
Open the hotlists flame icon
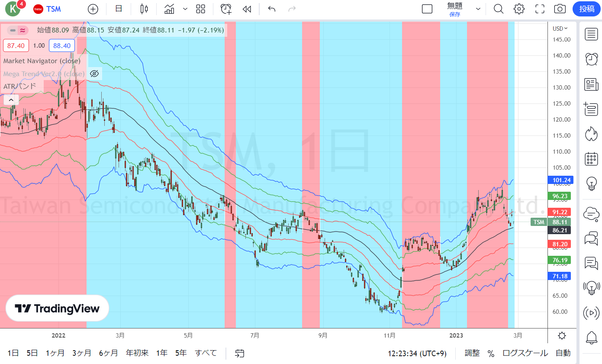[591, 134]
